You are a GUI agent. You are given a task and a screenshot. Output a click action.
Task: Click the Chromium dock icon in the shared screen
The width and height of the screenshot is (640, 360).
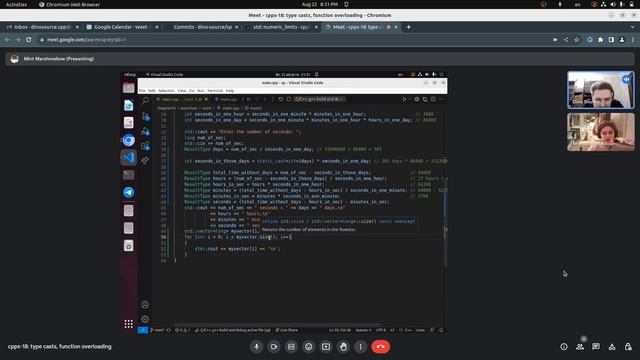tap(129, 140)
